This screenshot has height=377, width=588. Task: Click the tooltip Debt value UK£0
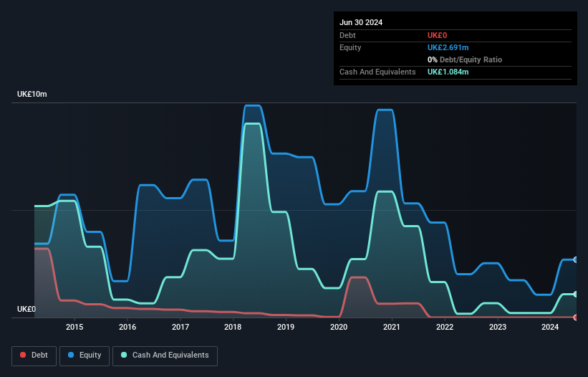click(x=438, y=35)
